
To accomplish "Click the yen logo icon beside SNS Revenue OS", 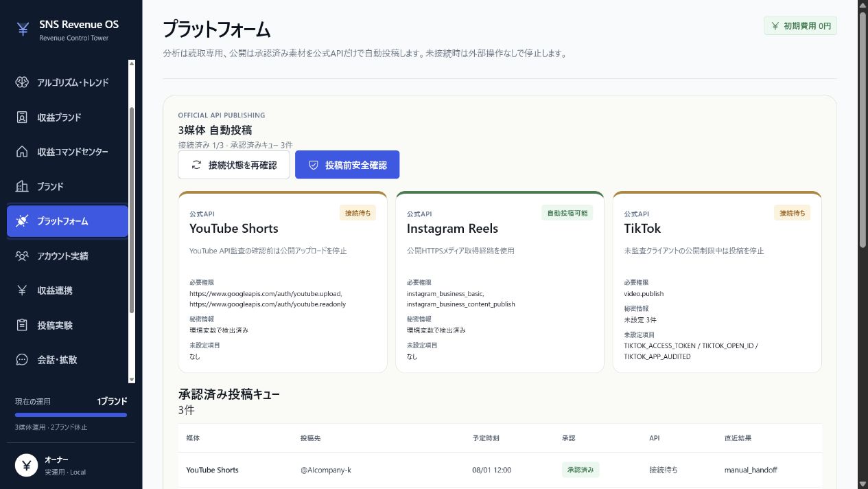I will [x=23, y=29].
